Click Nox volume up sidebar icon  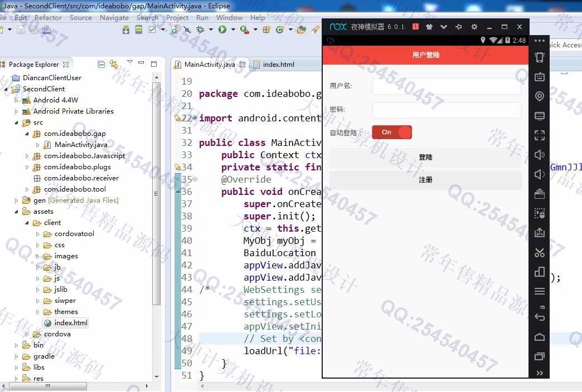539,155
